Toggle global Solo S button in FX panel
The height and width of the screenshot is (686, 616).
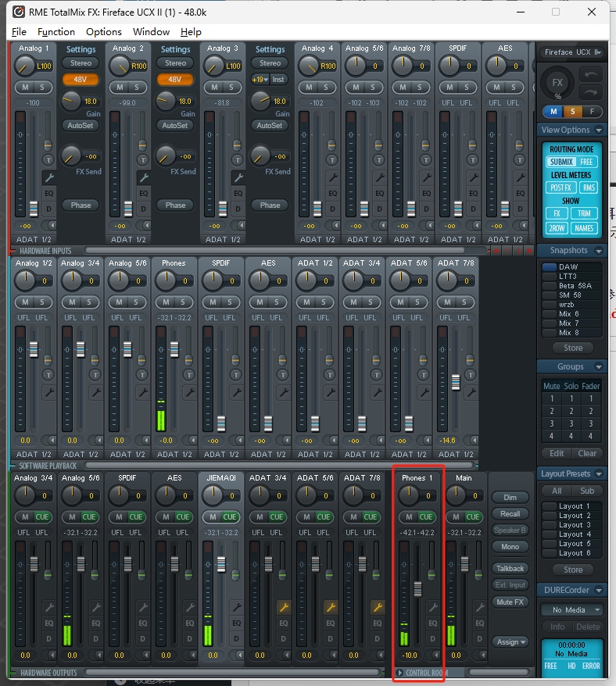coord(573,112)
